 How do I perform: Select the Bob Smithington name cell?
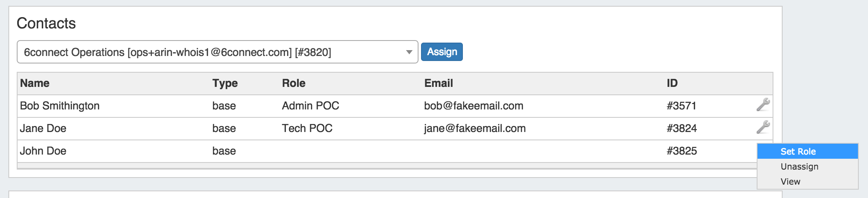[x=59, y=106]
